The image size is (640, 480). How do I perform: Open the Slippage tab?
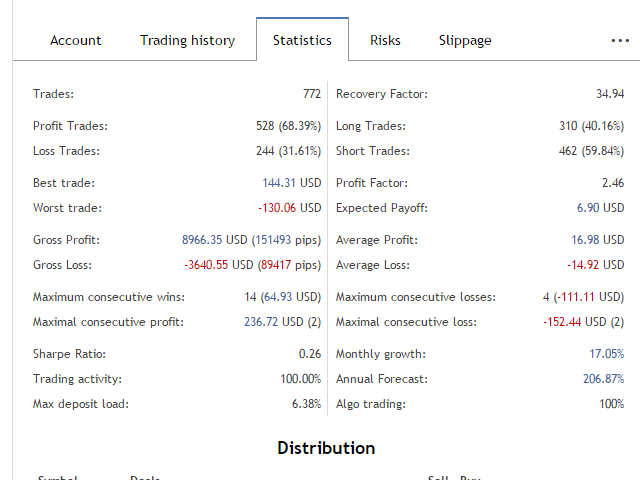click(x=465, y=41)
